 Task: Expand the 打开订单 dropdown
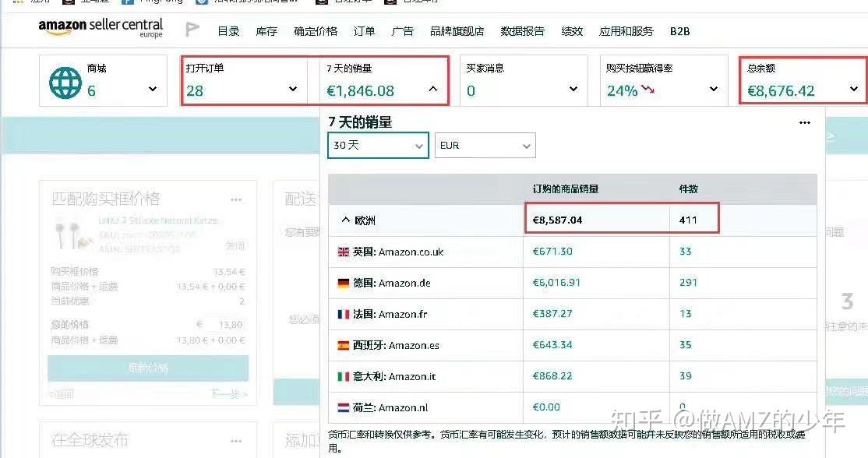(x=293, y=89)
